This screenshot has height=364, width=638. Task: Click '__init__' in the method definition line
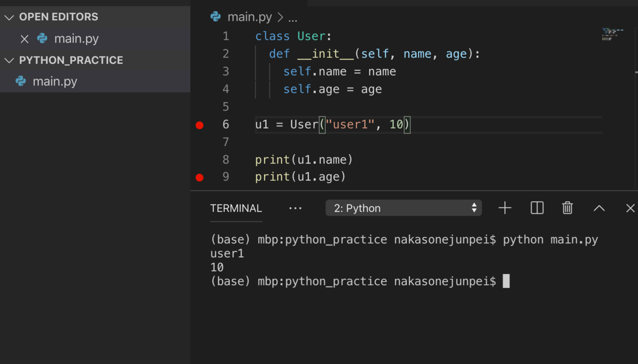click(x=325, y=54)
